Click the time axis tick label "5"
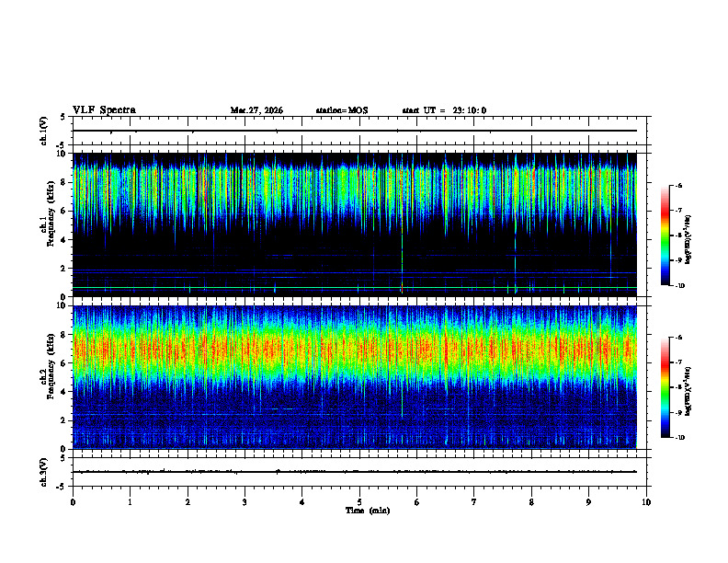Viewport: 728px width, 563px height. tap(359, 502)
